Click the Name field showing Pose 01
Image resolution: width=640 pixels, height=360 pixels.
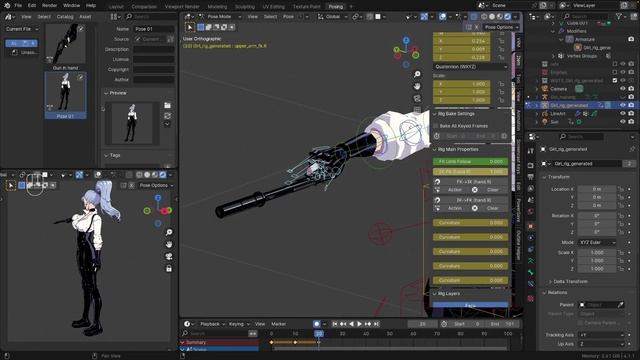tap(154, 29)
